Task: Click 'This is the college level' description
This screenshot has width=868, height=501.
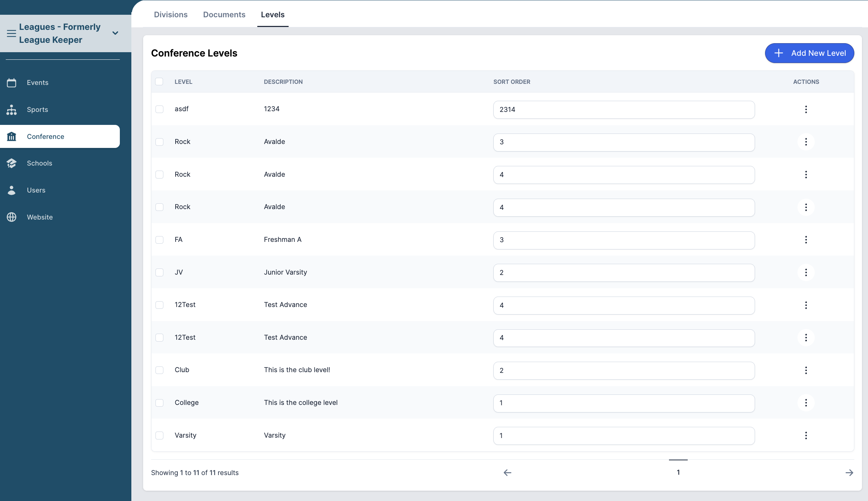Action: 301,403
